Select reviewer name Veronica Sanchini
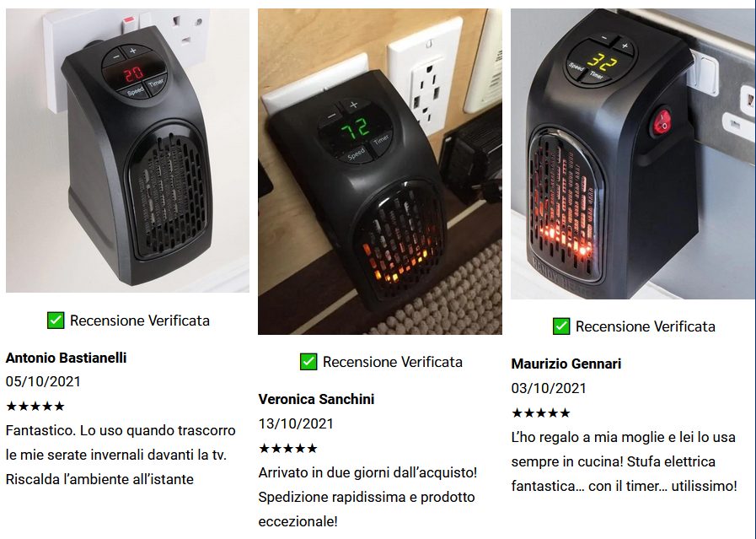This screenshot has height=539, width=756. [316, 400]
